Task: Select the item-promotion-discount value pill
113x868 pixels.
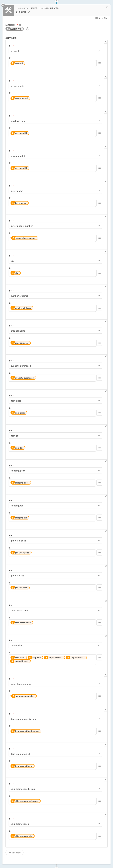Action: point(26,731)
